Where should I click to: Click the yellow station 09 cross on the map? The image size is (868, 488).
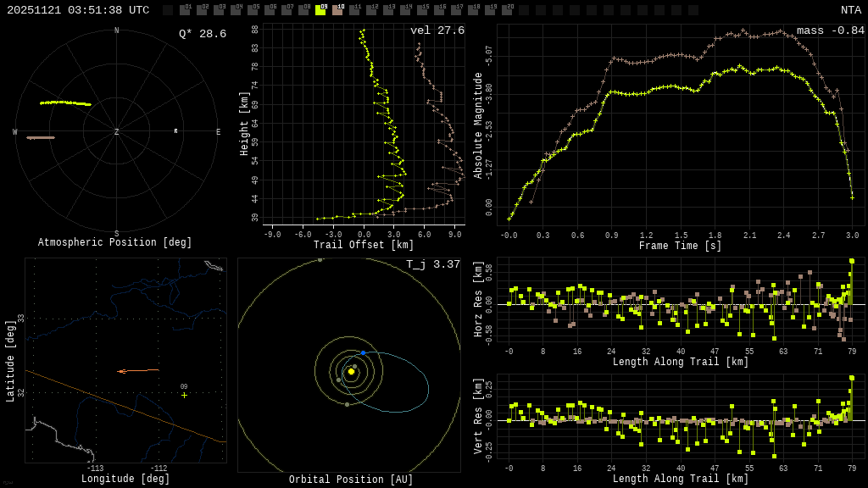click(x=184, y=395)
